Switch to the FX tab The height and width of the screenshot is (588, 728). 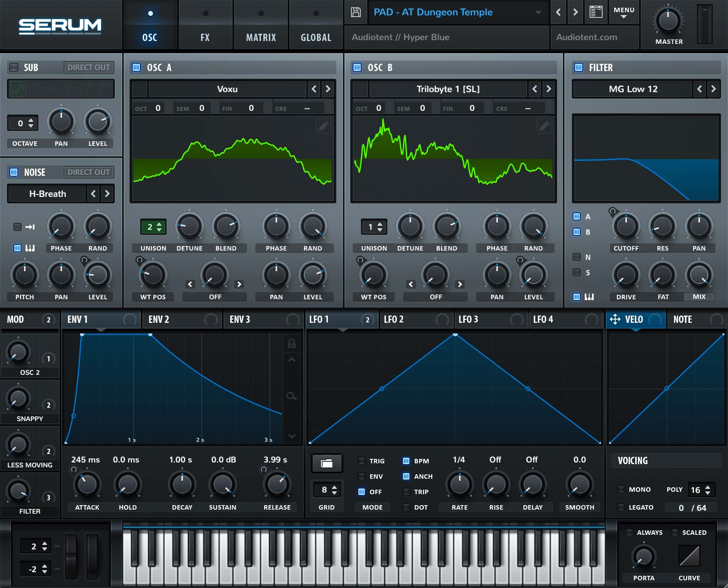[205, 37]
